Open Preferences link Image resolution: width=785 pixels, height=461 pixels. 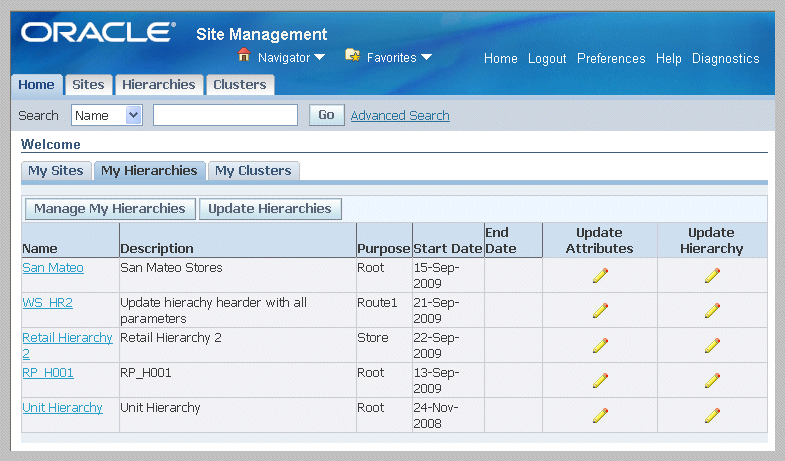tap(611, 59)
